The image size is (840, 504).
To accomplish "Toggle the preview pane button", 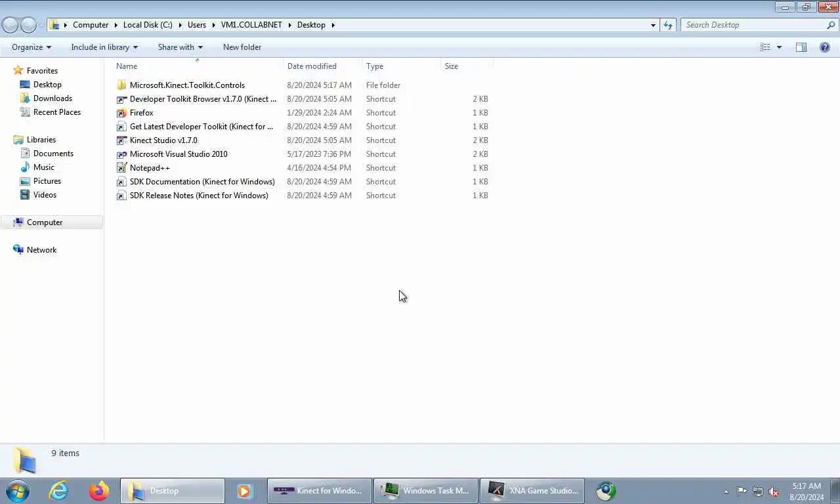I will [x=801, y=47].
